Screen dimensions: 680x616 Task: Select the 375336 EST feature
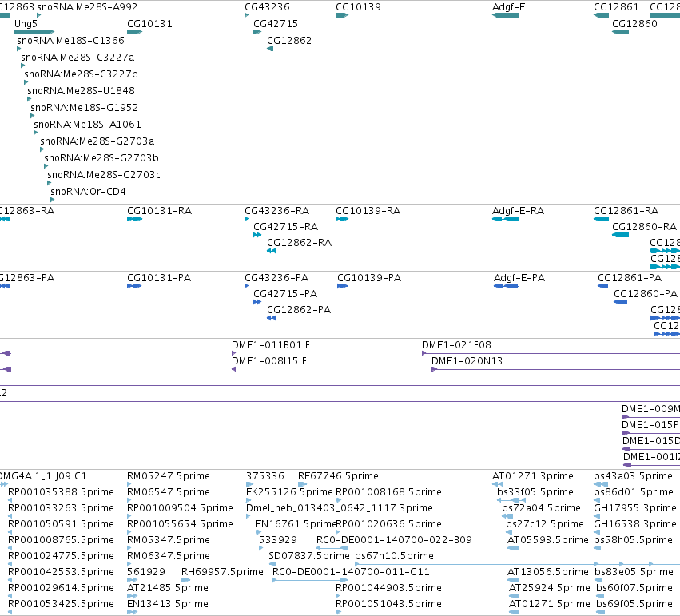point(250,484)
